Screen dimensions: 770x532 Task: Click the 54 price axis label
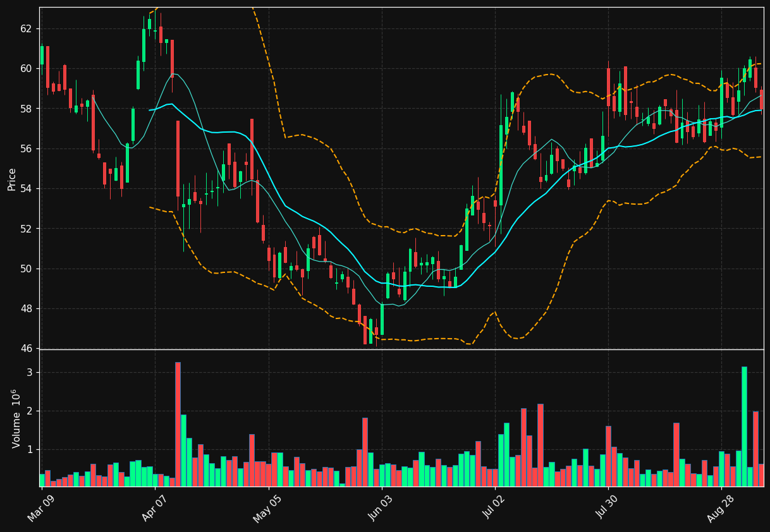pos(27,189)
